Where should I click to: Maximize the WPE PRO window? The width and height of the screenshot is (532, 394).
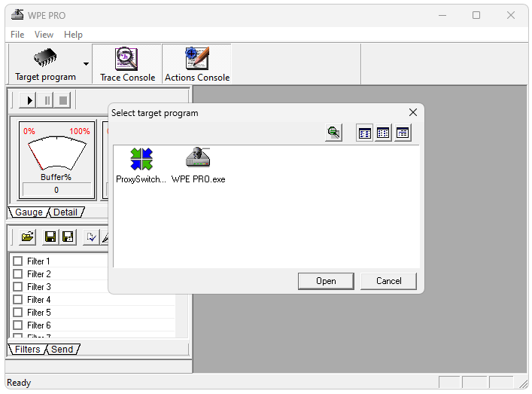pos(476,15)
